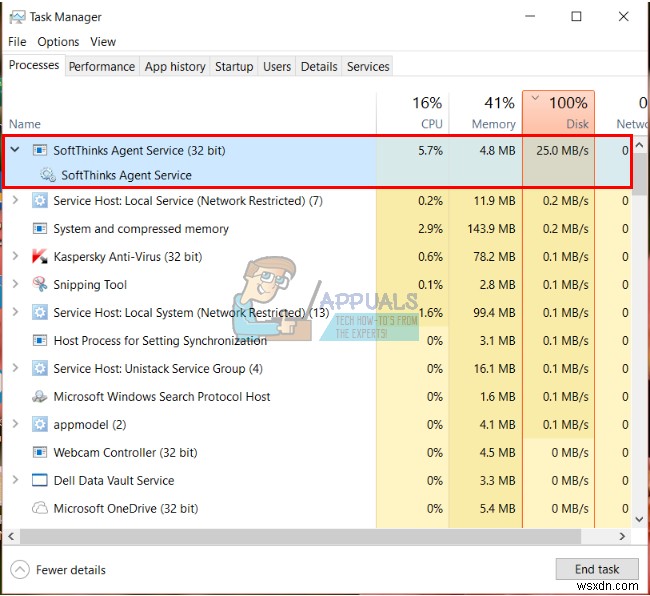Image resolution: width=650 pixels, height=596 pixels.
Task: Expand Service Host: Local Service (Network Restricted) (7)
Action: coord(15,200)
